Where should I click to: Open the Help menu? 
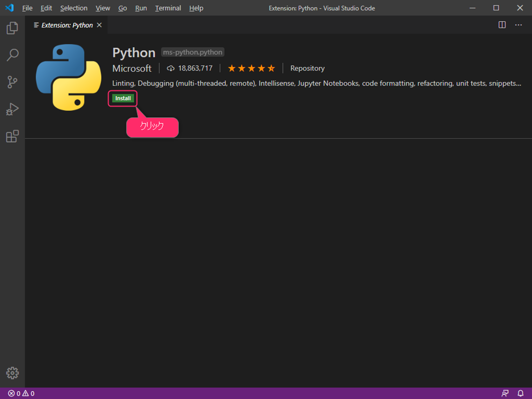pyautogui.click(x=196, y=8)
